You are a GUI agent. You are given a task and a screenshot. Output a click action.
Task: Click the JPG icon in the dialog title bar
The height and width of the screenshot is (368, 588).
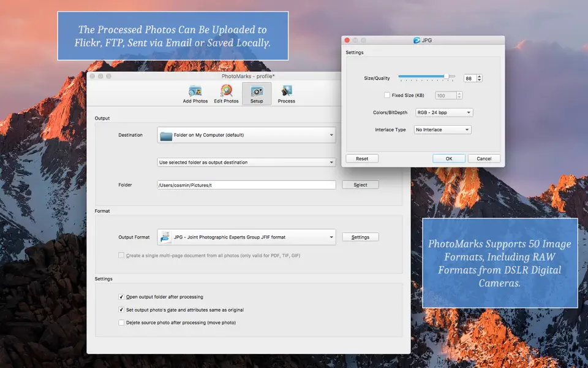(415, 40)
